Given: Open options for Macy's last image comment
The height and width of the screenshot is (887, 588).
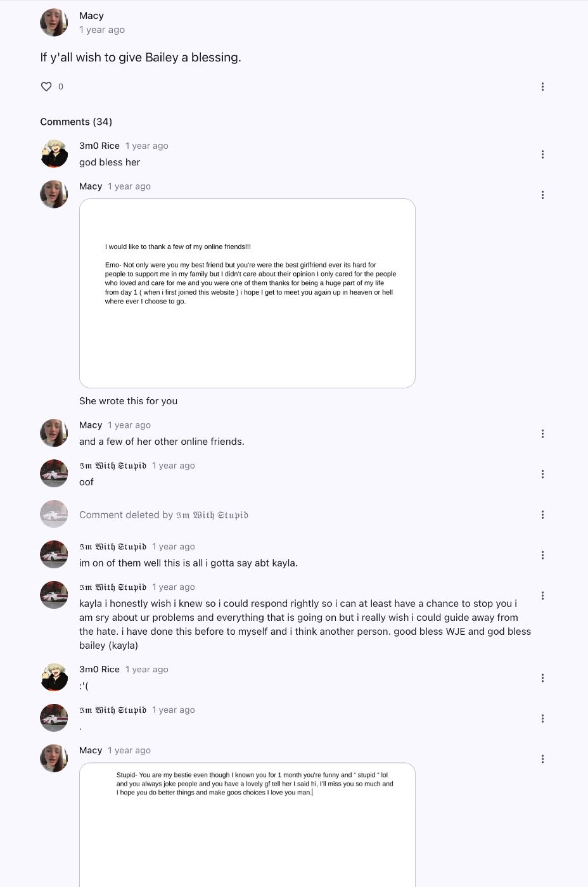Looking at the screenshot, I should 542,759.
